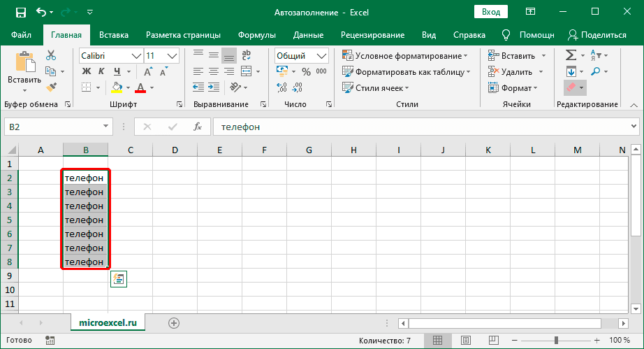Toggle bold formatting (Ж)
644x349 pixels.
pyautogui.click(x=87, y=71)
